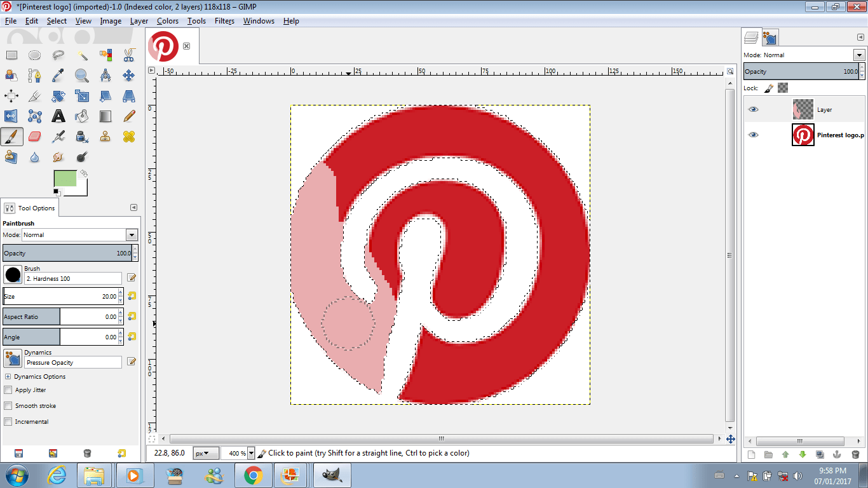The image size is (868, 488).
Task: Toggle the lock pixels brush icon
Action: pos(768,88)
